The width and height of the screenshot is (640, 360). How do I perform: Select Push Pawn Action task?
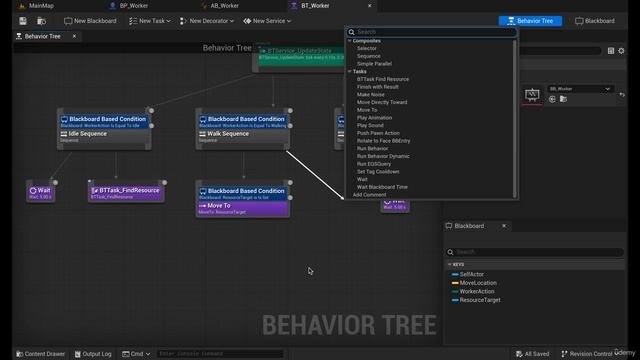click(x=378, y=133)
